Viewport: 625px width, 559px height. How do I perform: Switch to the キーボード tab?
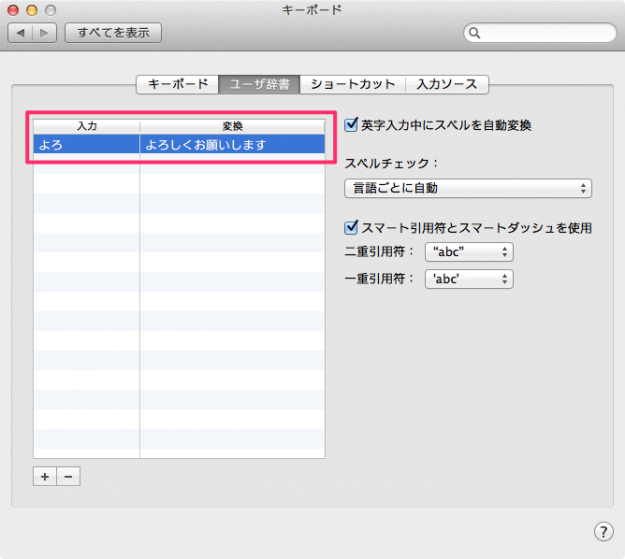pyautogui.click(x=178, y=84)
